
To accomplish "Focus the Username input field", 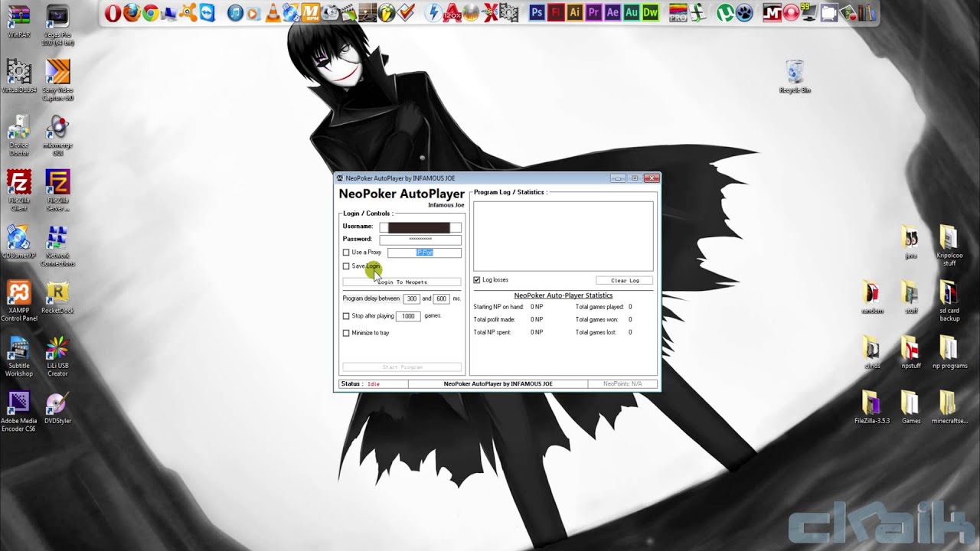I will click(x=420, y=227).
